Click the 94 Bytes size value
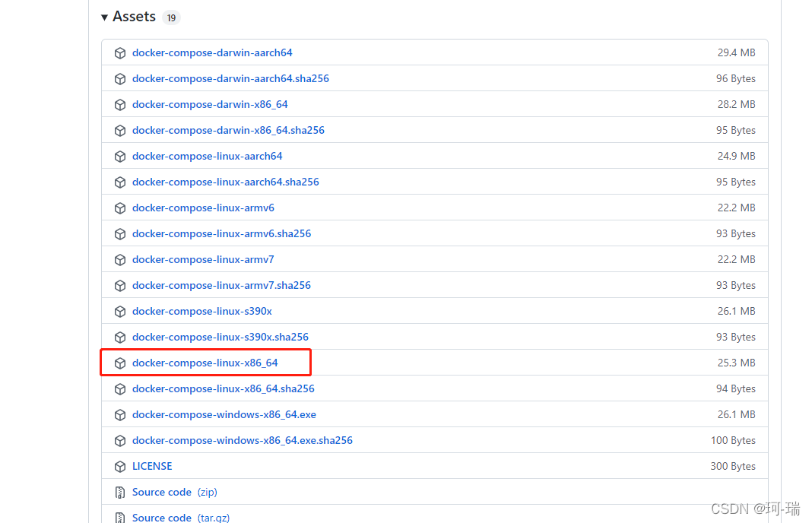Viewport: 812px width, 523px height. pos(736,389)
